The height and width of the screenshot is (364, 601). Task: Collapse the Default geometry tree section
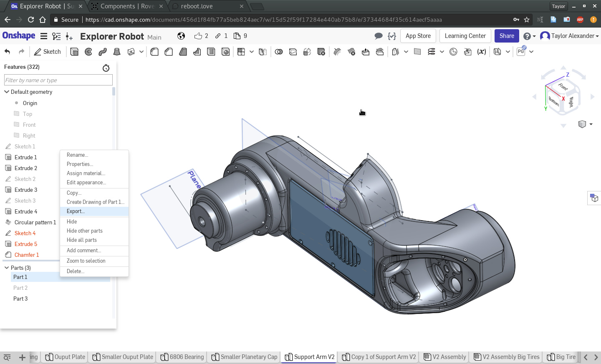tap(7, 92)
